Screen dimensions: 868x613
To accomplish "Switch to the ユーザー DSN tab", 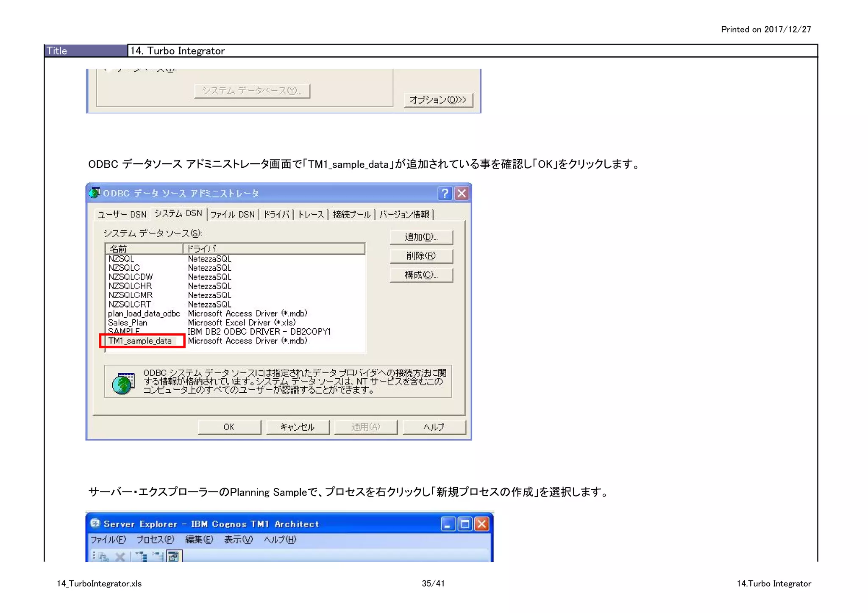I will point(122,215).
